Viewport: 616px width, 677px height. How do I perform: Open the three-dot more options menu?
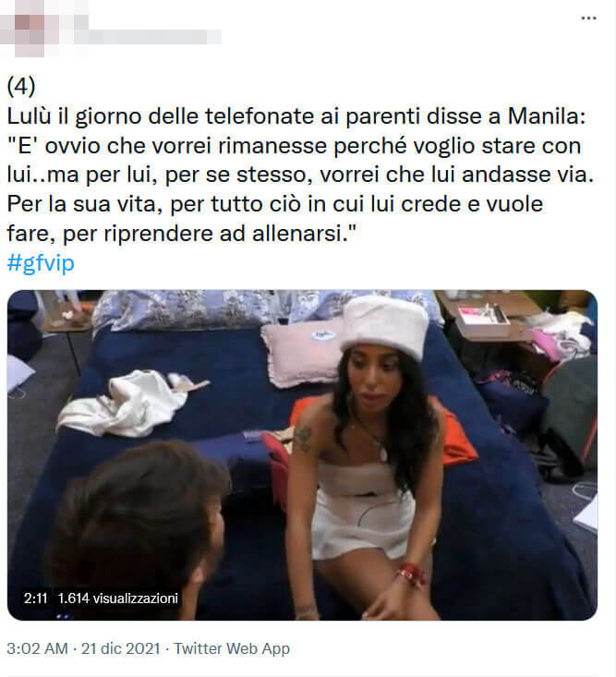[588, 18]
